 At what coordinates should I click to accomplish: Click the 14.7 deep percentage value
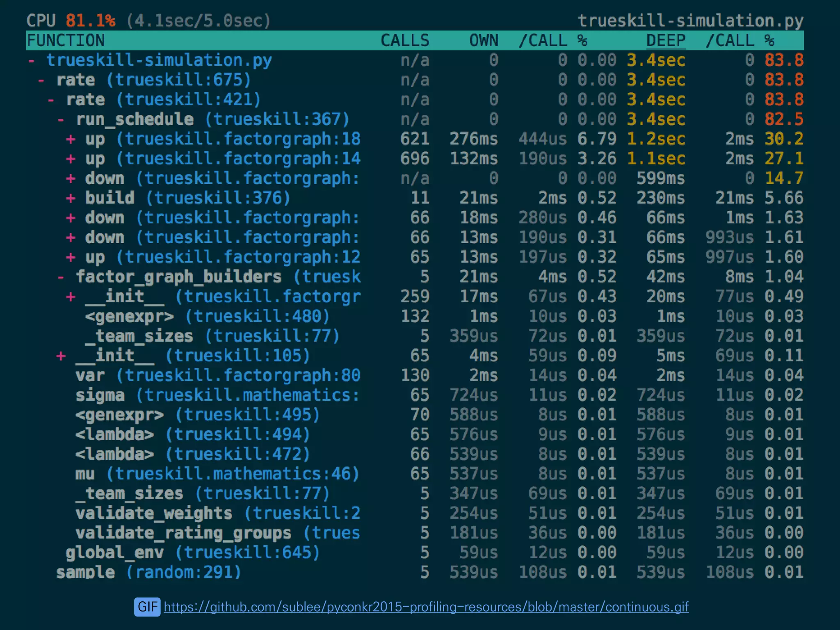click(784, 179)
